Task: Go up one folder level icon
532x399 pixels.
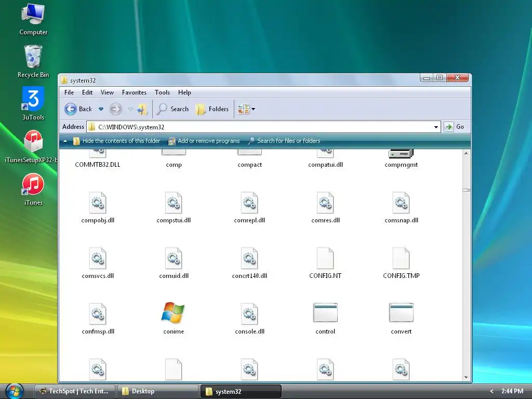Action: click(x=142, y=109)
